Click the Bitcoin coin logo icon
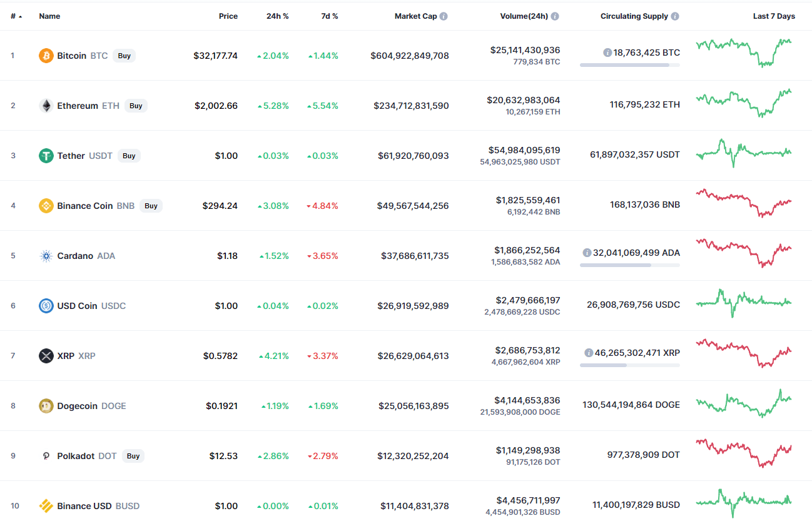 (x=46, y=56)
